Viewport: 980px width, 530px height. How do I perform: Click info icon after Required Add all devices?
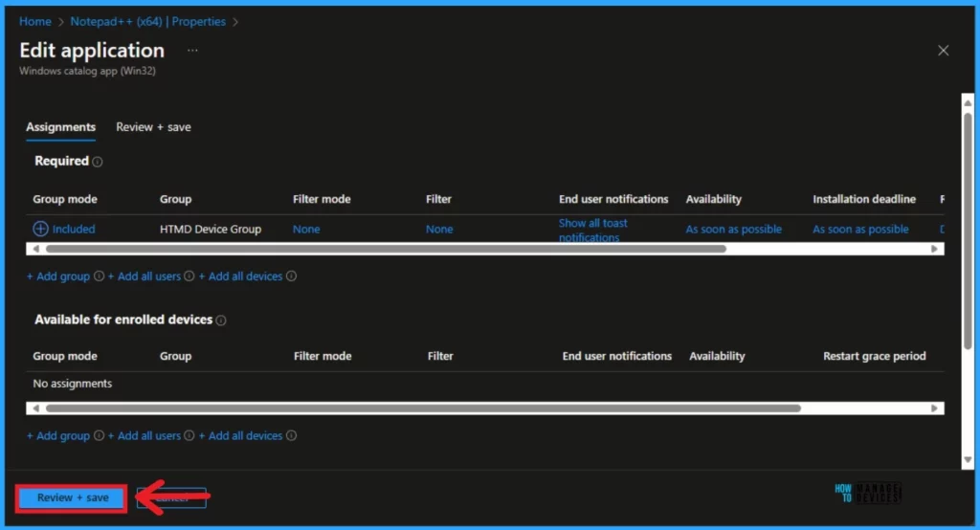[x=291, y=276]
